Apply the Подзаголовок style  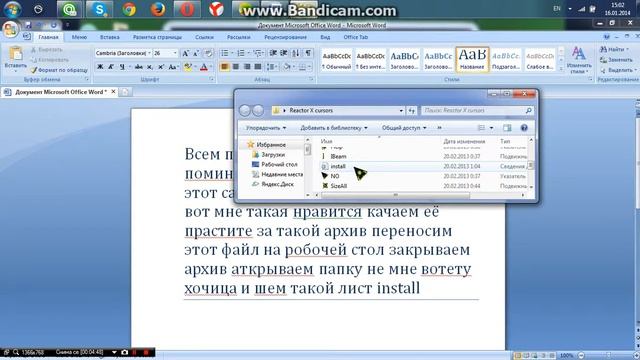(x=506, y=60)
